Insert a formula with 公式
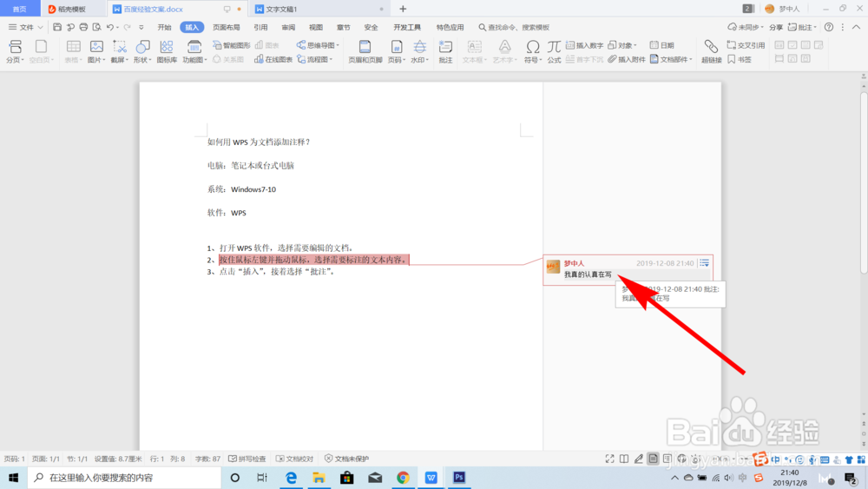The image size is (868, 489). [554, 51]
